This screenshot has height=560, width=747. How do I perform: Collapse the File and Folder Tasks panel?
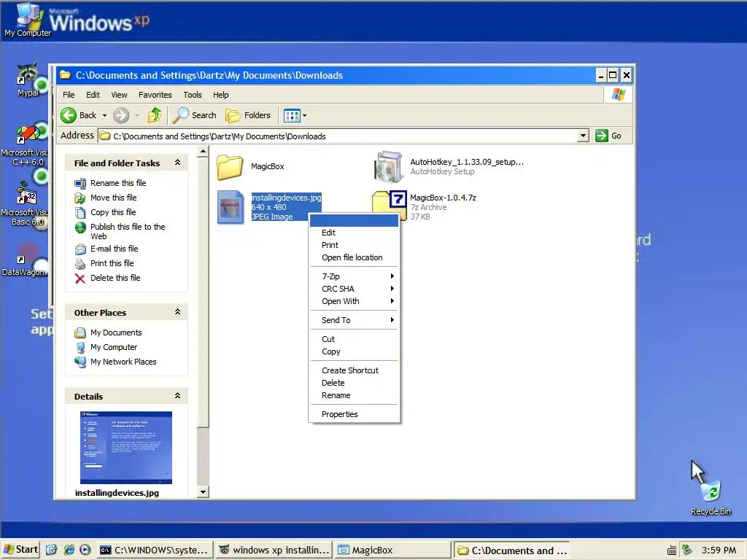[177, 163]
